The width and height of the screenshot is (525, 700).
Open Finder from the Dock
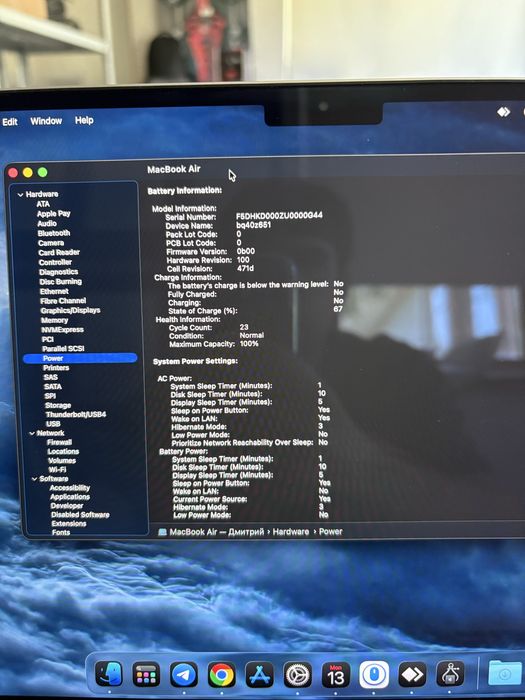pyautogui.click(x=108, y=675)
